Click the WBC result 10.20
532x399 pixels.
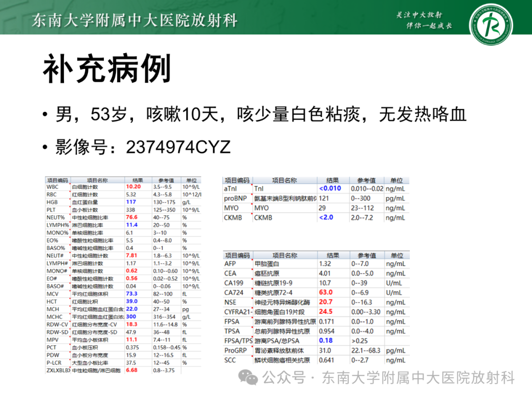pos(133,187)
